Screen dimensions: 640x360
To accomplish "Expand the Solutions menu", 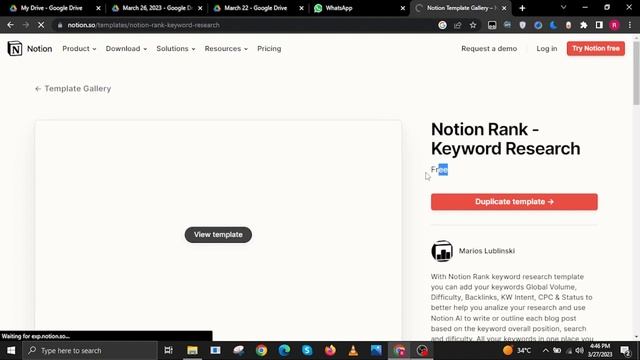I will tap(176, 49).
